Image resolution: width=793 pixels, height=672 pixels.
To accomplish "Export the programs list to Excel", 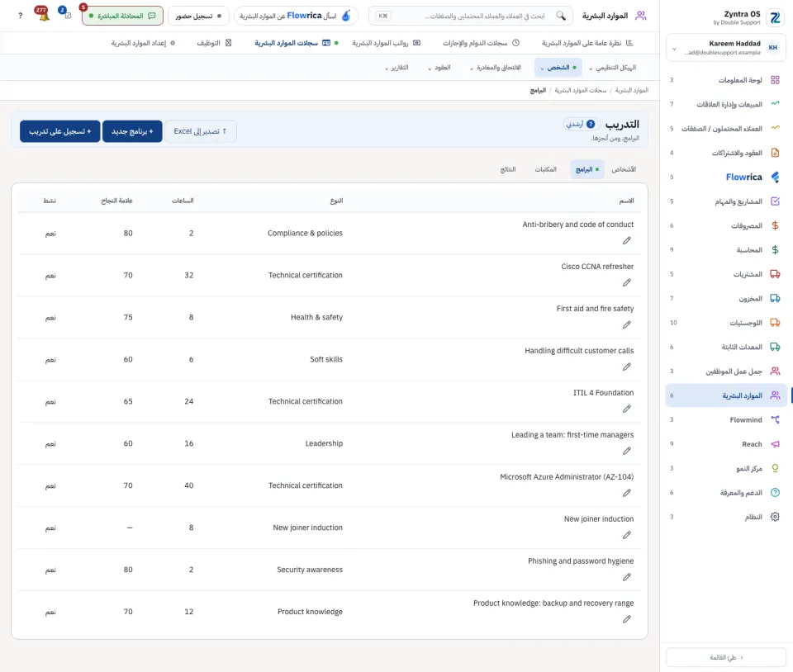I will (200, 131).
